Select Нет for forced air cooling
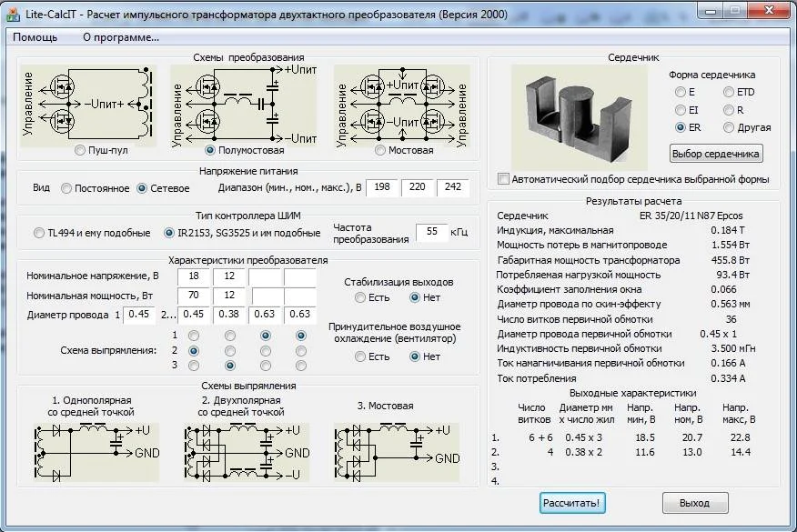This screenshot has height=532, width=797. point(415,356)
